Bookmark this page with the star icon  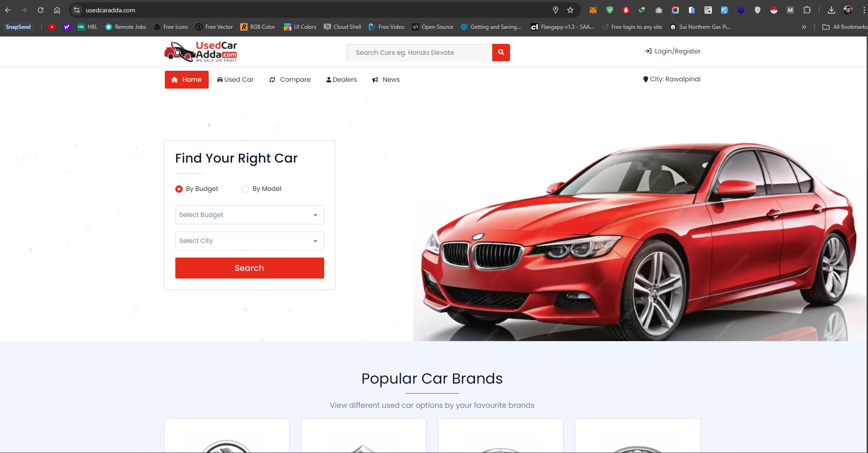pos(570,10)
